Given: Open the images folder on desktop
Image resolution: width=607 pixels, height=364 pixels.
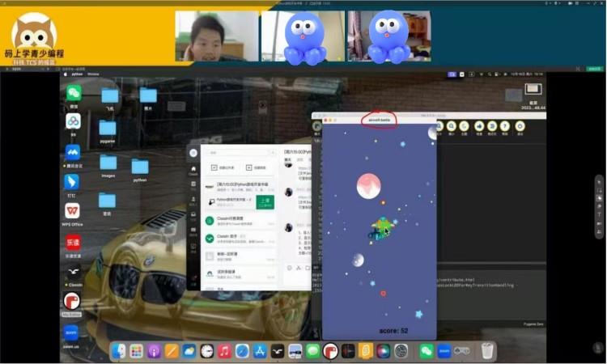Looking at the screenshot, I should click(108, 163).
